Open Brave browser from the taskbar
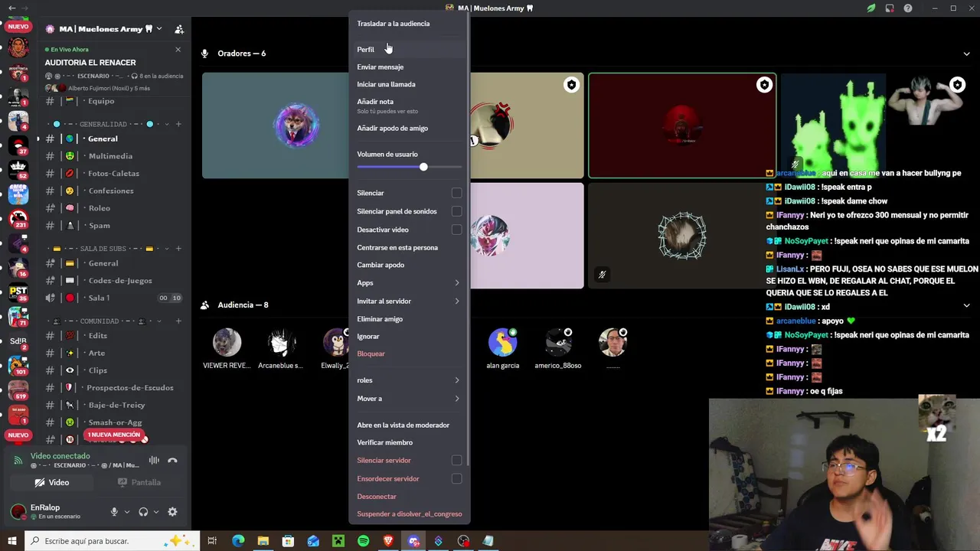 [388, 541]
